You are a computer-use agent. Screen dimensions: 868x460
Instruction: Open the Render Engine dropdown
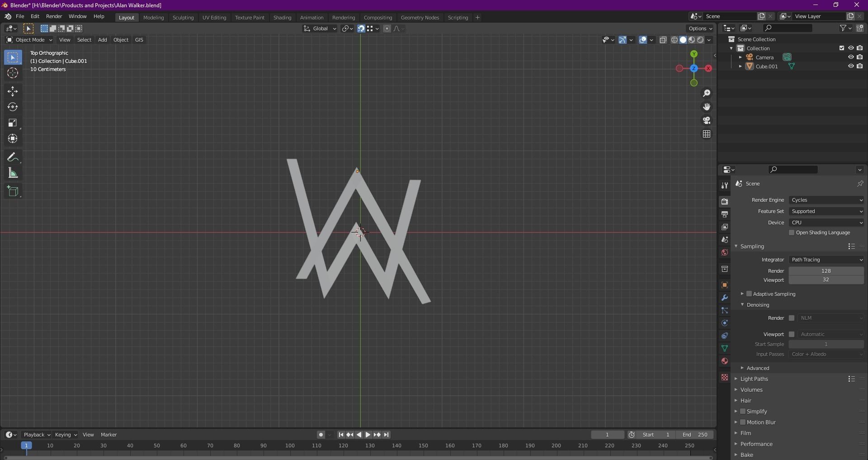tap(826, 200)
